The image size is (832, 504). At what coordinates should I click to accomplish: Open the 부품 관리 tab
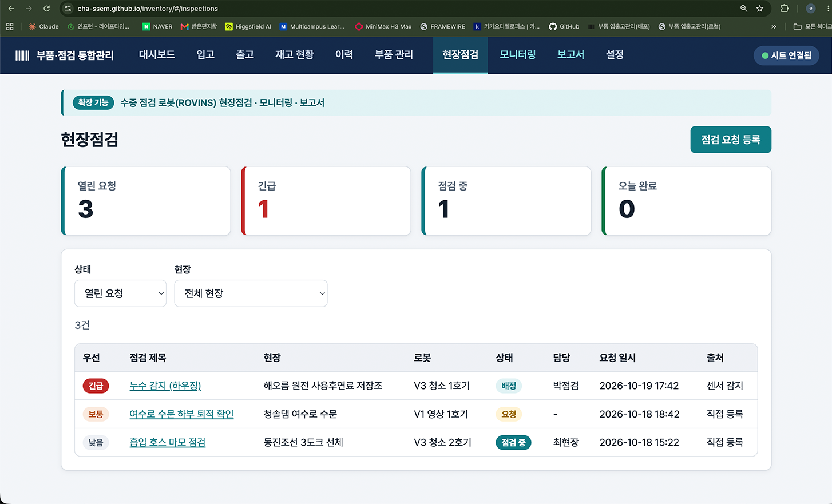tap(394, 55)
